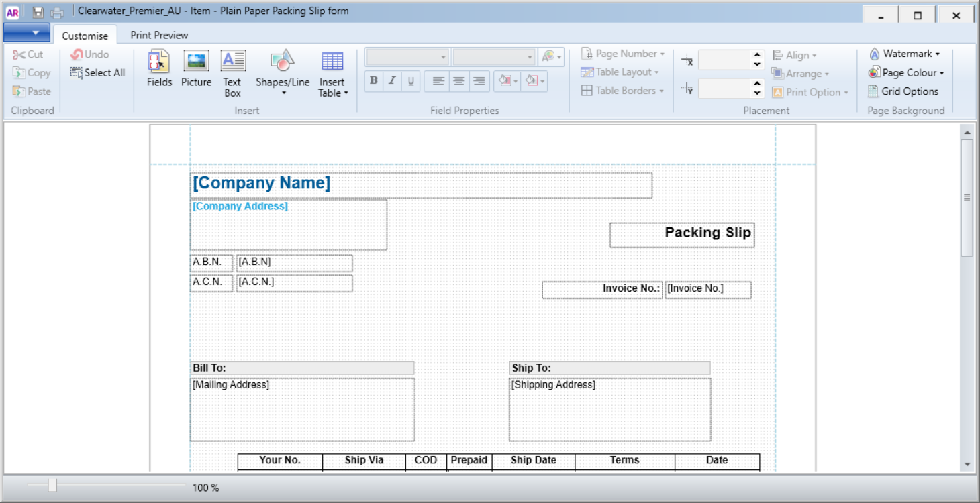
Task: Click the Select All button
Action: (97, 72)
